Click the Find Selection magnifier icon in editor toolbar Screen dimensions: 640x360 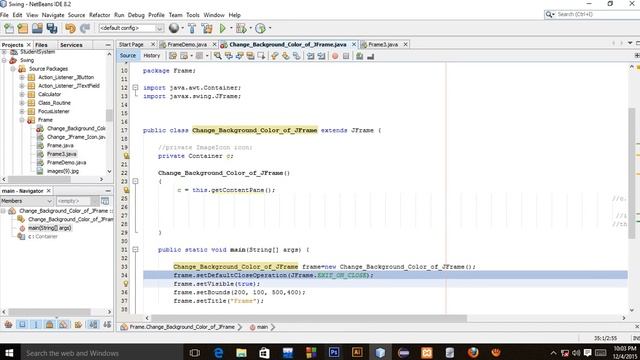point(218,56)
